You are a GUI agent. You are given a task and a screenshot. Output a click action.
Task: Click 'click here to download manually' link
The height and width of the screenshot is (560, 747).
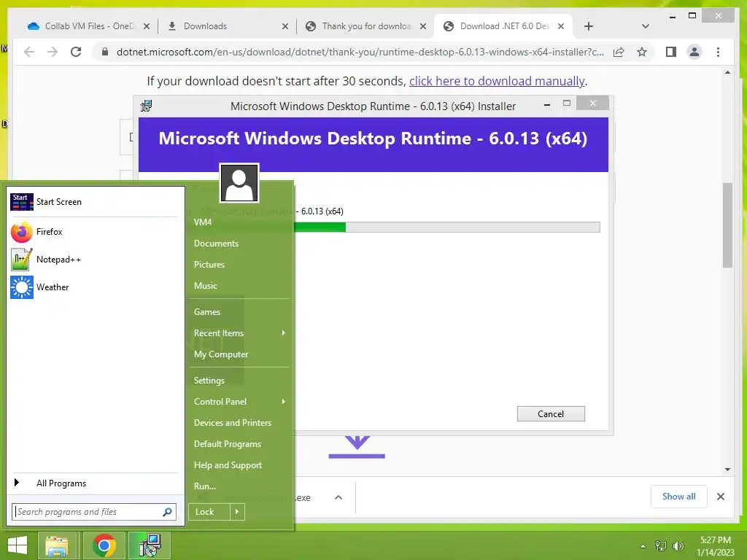pos(497,81)
